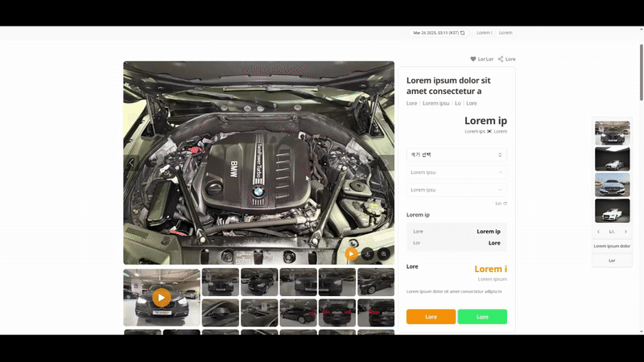Image resolution: width=644 pixels, height=362 pixels.
Task: Play slideshow with orange play button on main photo
Action: pos(351,254)
